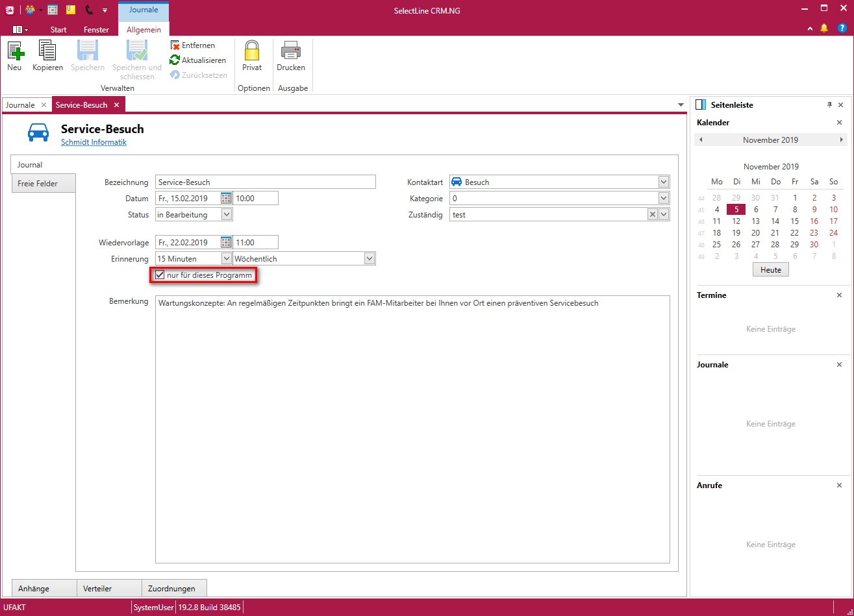Click the SystemUser status bar entry

[153, 608]
